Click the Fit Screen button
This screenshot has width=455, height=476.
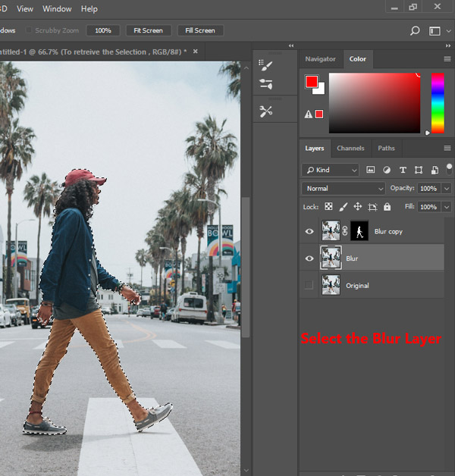(x=149, y=31)
